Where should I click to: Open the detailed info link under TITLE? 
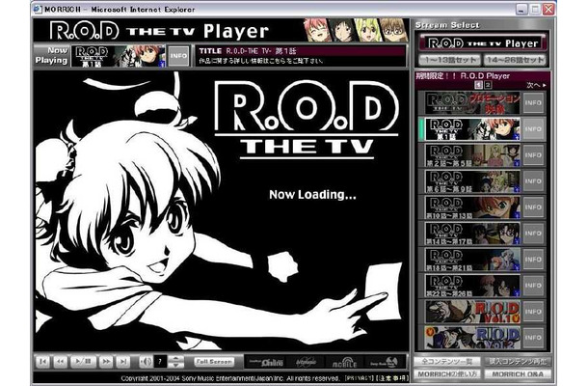coord(261,61)
